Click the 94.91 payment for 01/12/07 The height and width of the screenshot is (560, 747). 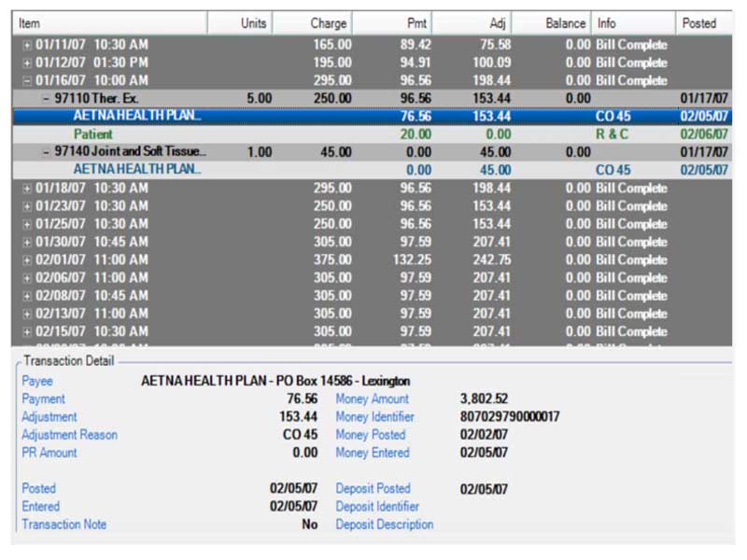pos(416,63)
